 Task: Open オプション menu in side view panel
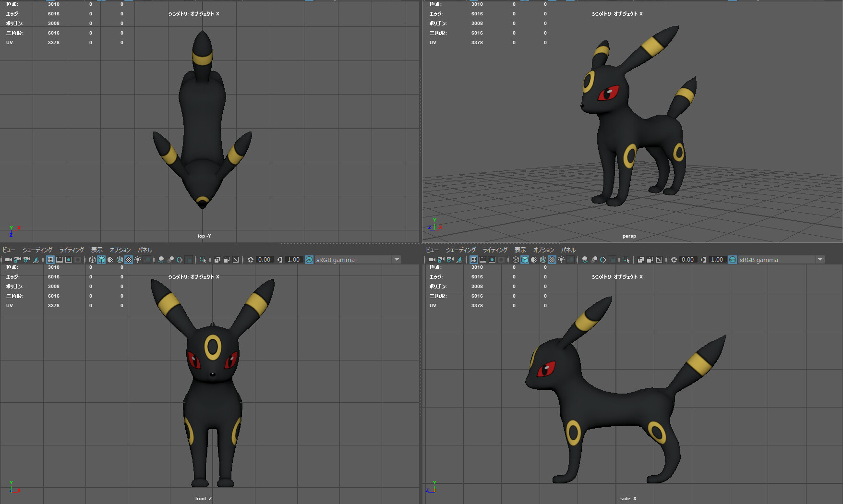click(543, 250)
